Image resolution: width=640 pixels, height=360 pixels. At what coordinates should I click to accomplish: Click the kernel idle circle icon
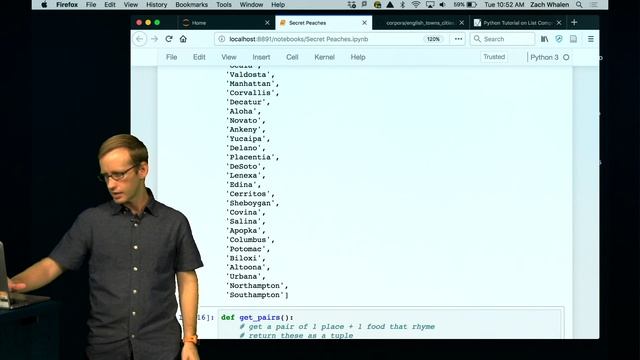click(566, 58)
